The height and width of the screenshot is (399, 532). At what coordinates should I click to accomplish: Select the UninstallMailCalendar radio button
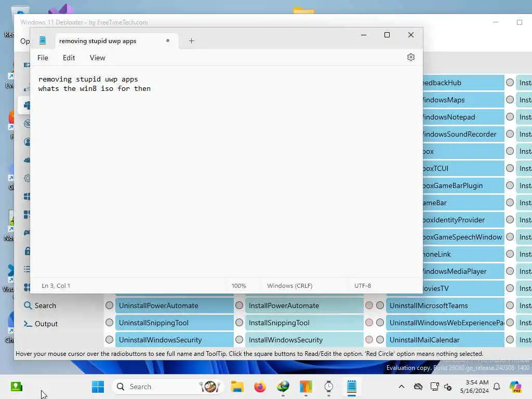(380, 340)
